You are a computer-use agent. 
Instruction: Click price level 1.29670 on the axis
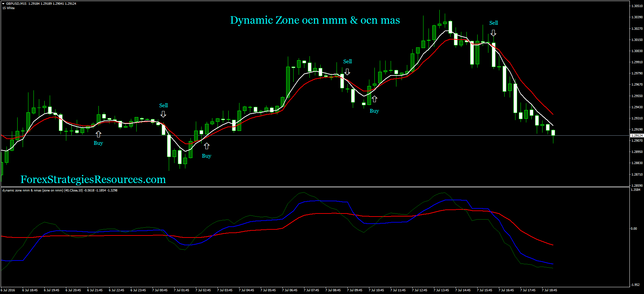pyautogui.click(x=637, y=84)
